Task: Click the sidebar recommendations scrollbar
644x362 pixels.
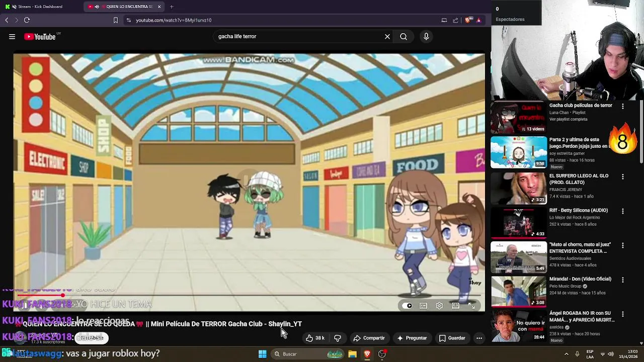Action: (641, 132)
